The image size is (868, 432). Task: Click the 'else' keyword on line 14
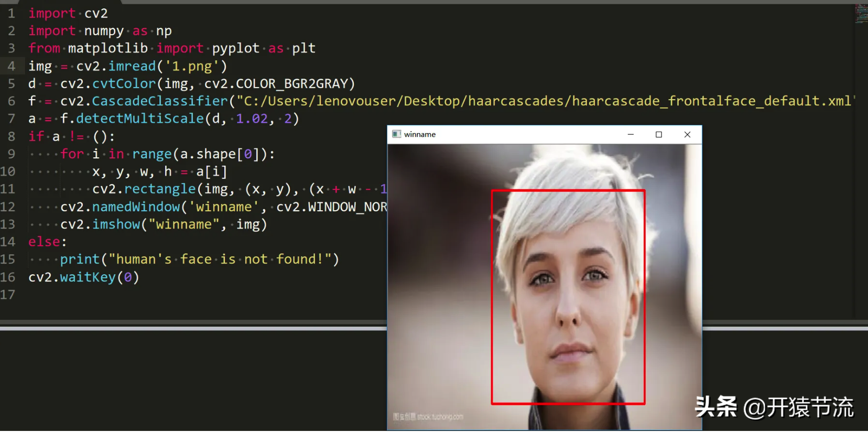coord(45,242)
